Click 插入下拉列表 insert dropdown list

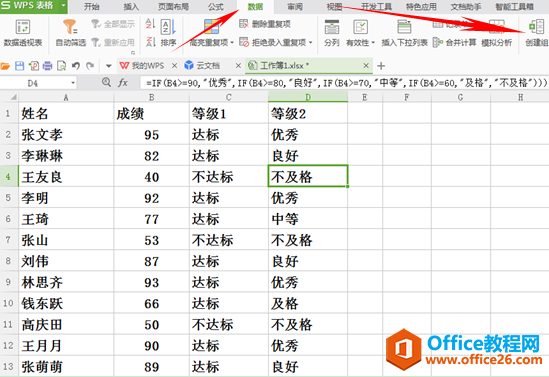point(404,34)
